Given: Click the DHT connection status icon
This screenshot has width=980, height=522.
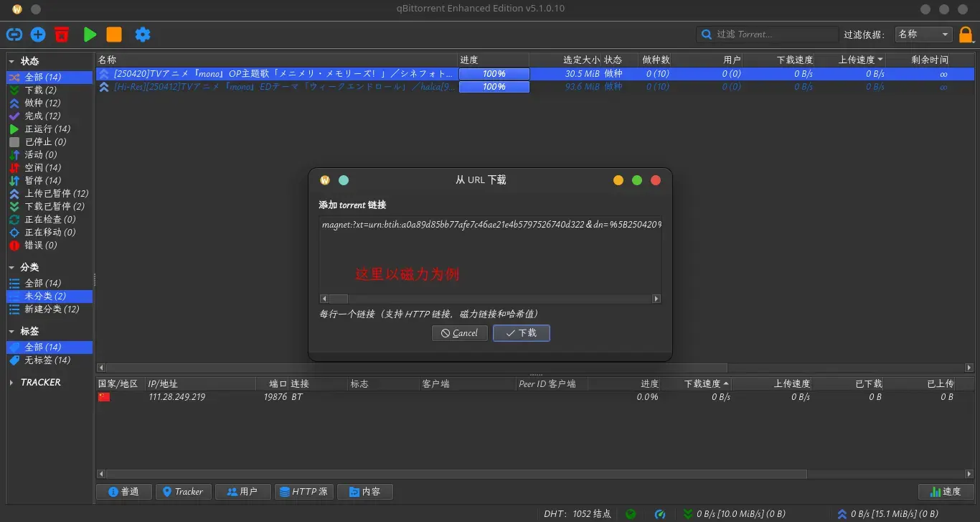Looking at the screenshot, I should [x=631, y=513].
